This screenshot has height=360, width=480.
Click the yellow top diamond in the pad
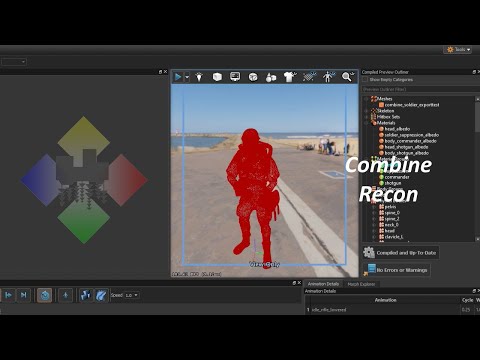[83, 137]
